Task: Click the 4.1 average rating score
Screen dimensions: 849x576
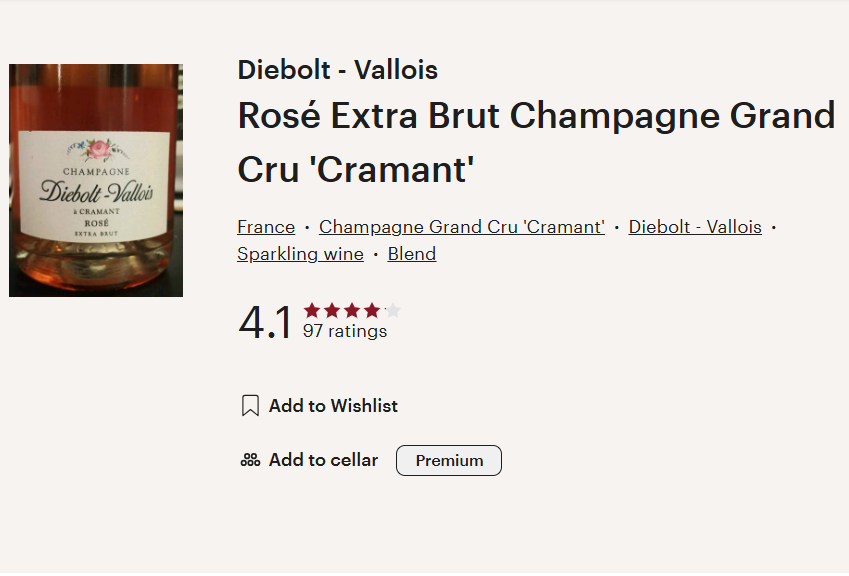Action: click(261, 322)
